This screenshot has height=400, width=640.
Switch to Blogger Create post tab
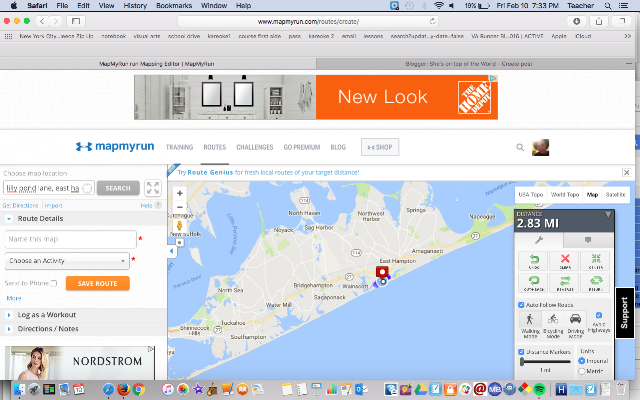[469, 64]
